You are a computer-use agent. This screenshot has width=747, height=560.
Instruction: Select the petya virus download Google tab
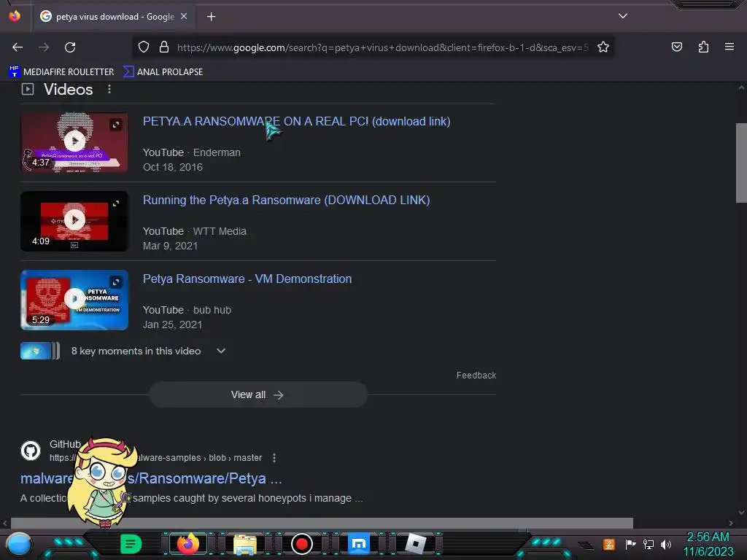[113, 17]
